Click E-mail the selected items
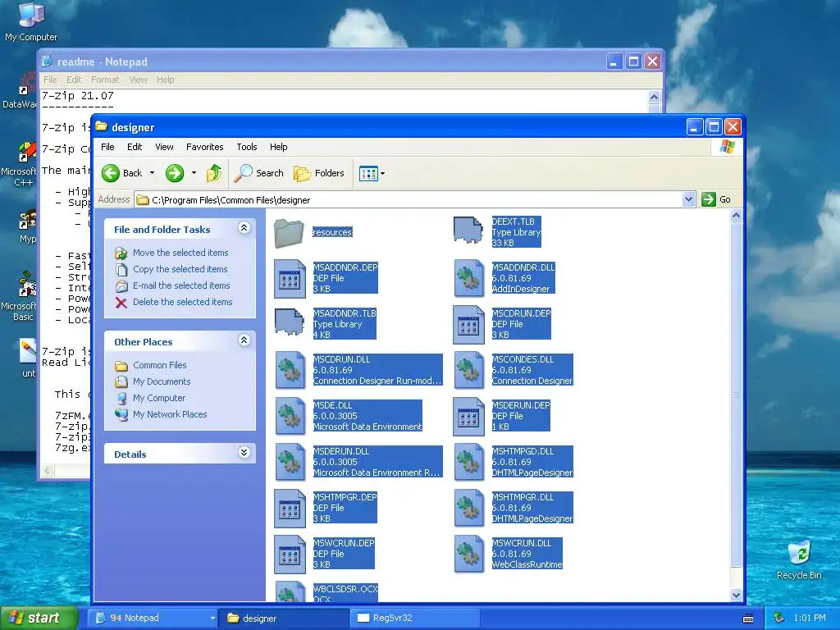 coord(181,285)
